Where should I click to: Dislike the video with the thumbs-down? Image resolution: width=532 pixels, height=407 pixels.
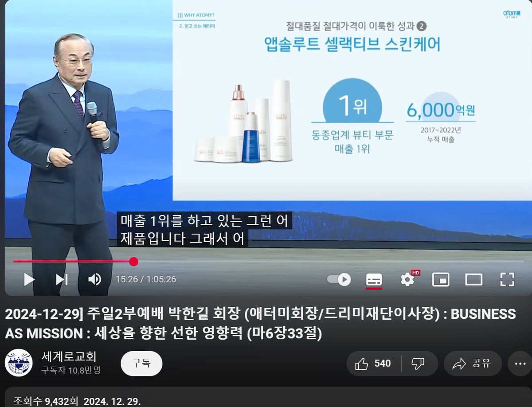pos(419,364)
